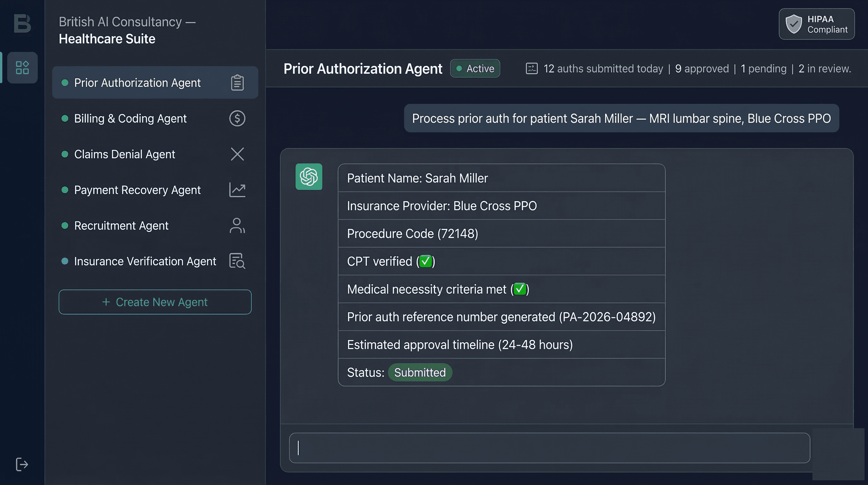The width and height of the screenshot is (868, 485).
Task: Click the Medical necessity criteria checkmark
Action: (x=520, y=289)
